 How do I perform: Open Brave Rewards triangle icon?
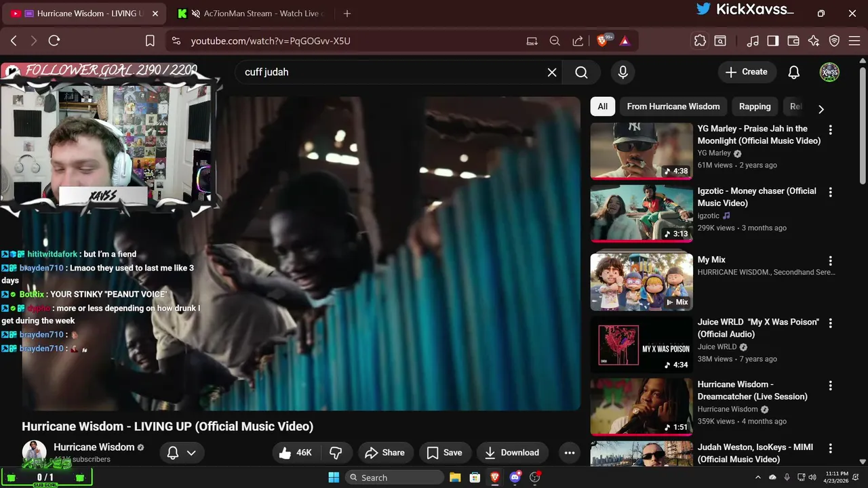tap(625, 41)
